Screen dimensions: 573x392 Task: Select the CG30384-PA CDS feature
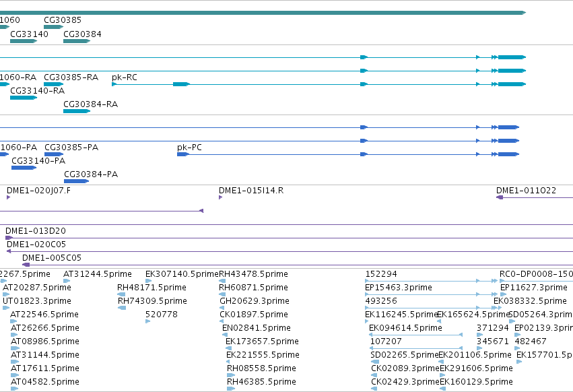[x=76, y=181]
